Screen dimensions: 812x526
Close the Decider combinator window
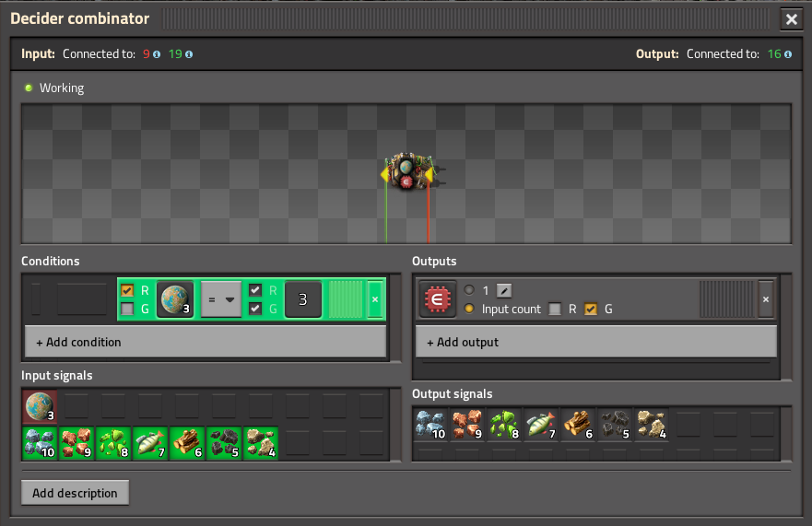[792, 19]
